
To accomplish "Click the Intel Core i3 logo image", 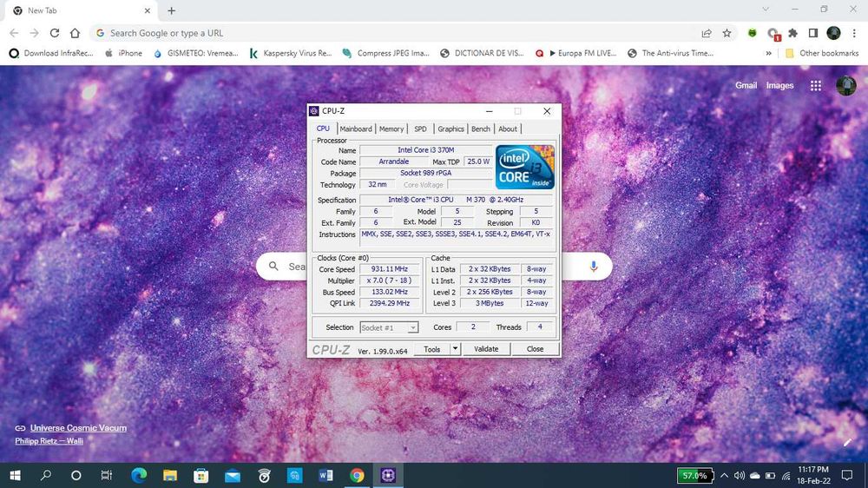I will 525,167.
